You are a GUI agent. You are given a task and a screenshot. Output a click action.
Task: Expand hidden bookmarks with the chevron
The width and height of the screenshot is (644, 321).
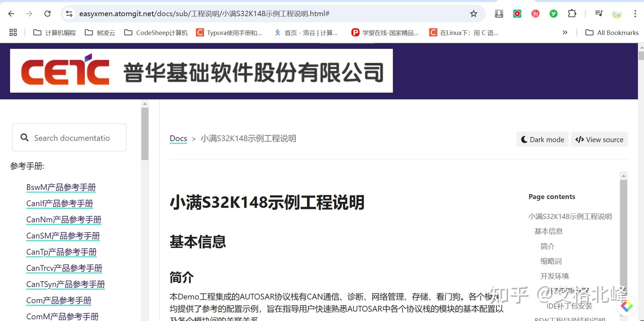[565, 32]
